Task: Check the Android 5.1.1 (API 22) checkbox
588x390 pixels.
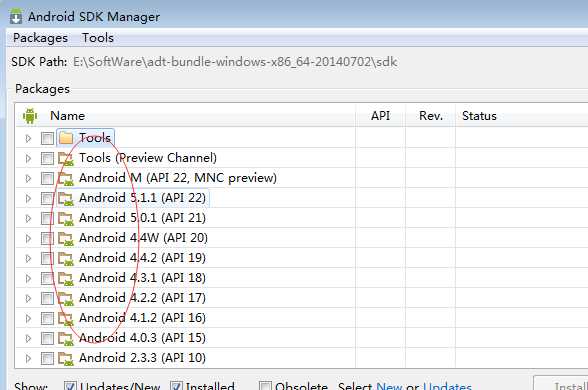Action: pos(47,198)
